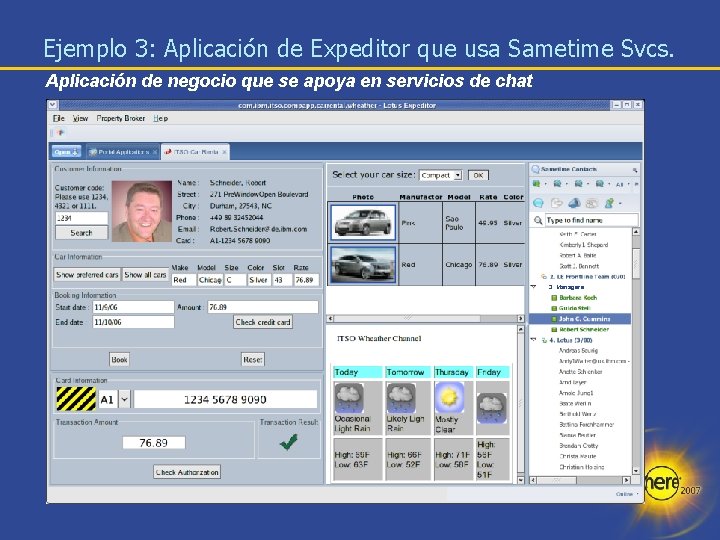Open the A1 card type dropdown
Screen dimensions: 720x540
[124, 399]
